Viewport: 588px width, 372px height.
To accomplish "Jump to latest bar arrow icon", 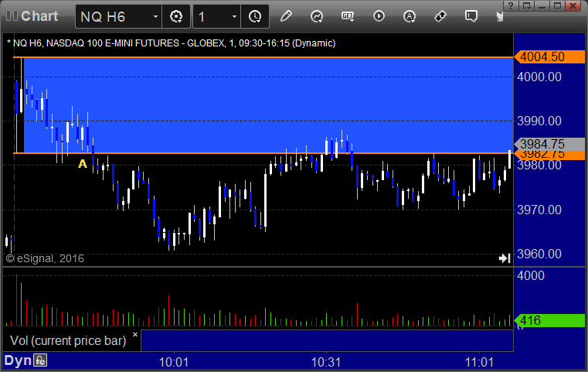I will [505, 258].
